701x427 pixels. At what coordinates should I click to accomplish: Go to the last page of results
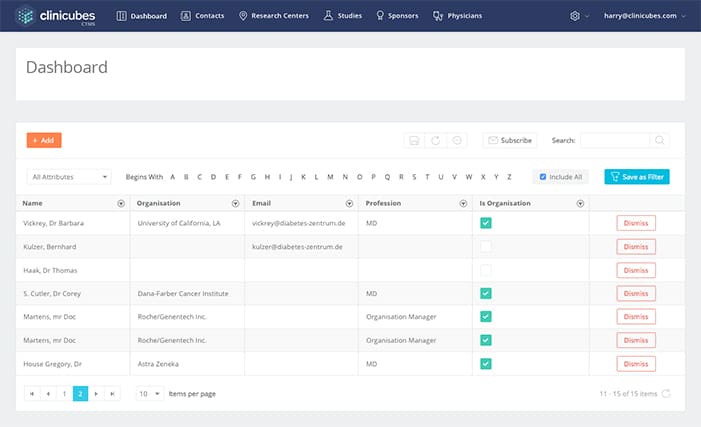112,394
